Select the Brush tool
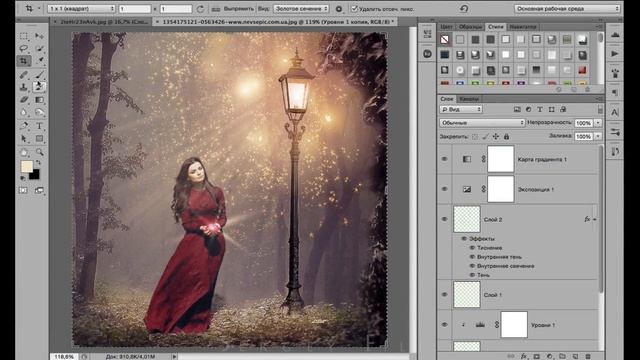The image size is (640, 360). click(x=39, y=75)
